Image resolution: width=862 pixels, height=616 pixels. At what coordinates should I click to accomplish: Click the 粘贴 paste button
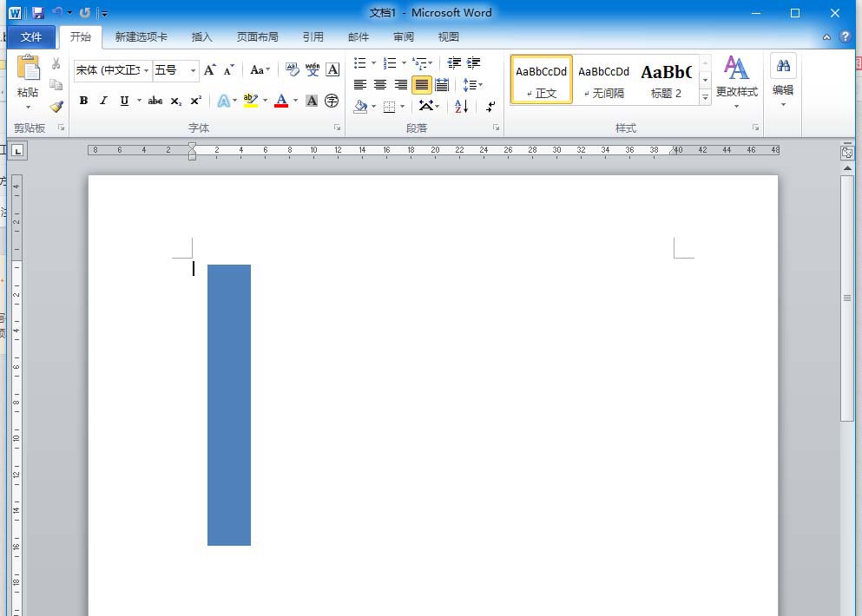click(28, 80)
